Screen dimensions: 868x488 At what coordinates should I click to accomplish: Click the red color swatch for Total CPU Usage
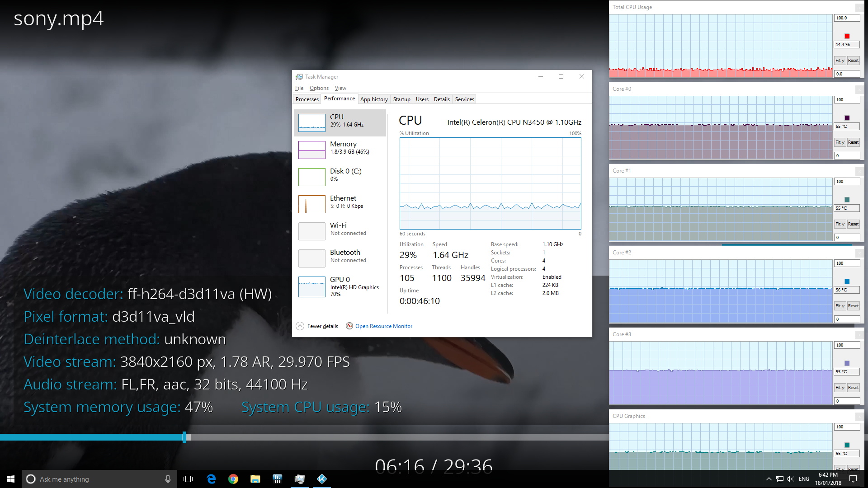point(847,36)
